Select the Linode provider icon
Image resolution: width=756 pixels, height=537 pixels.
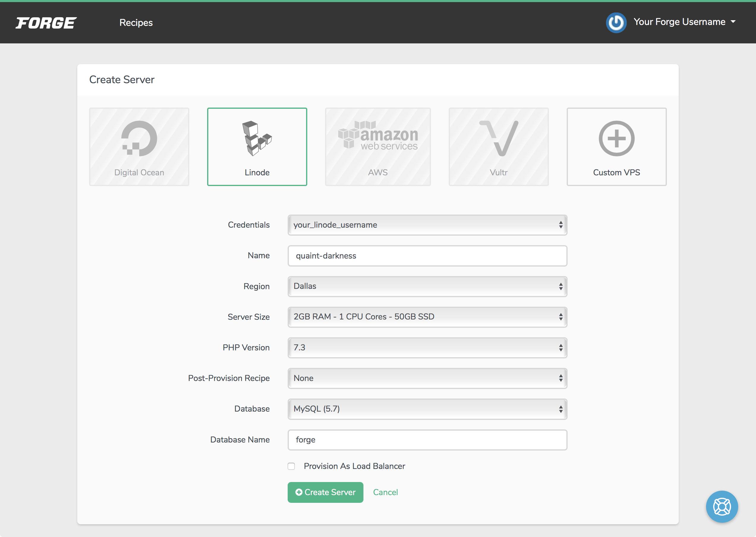[x=257, y=147]
